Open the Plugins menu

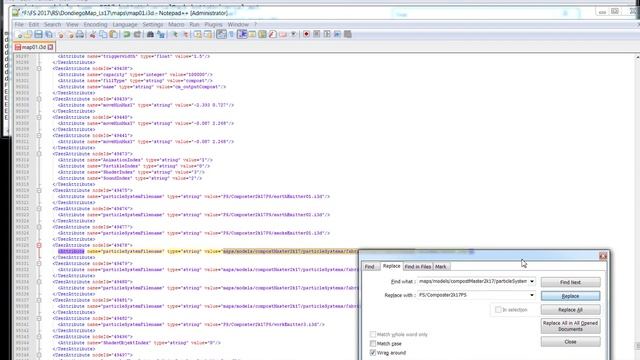[x=213, y=24]
